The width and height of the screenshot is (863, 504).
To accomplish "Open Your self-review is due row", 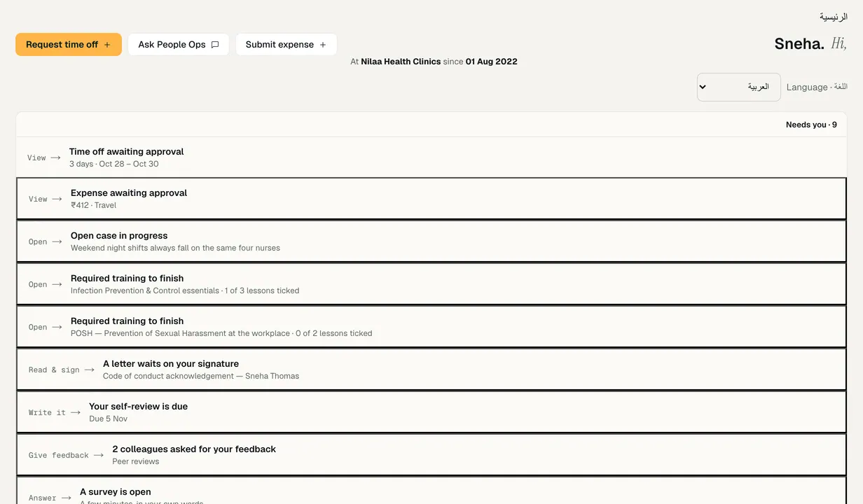I will 431,412.
